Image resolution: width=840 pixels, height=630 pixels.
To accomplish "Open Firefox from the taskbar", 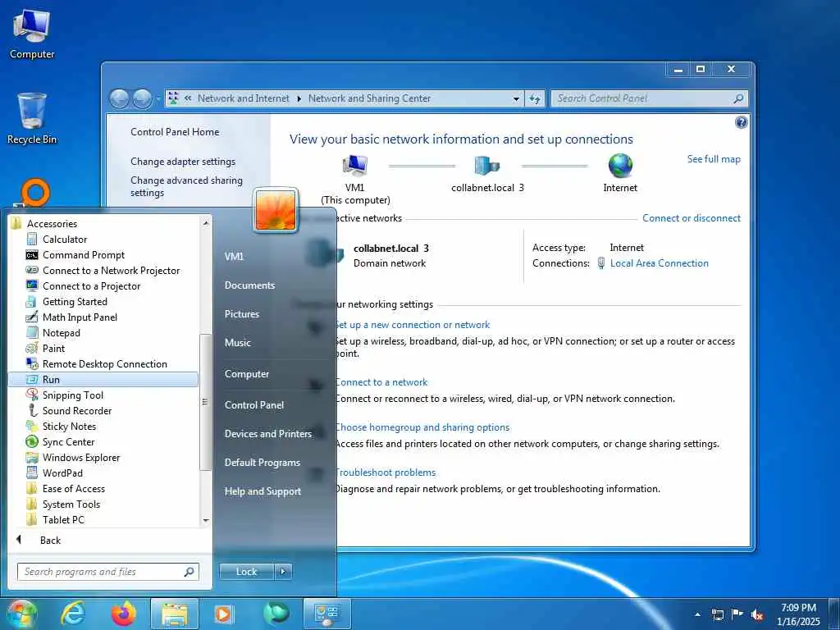I will tap(124, 614).
